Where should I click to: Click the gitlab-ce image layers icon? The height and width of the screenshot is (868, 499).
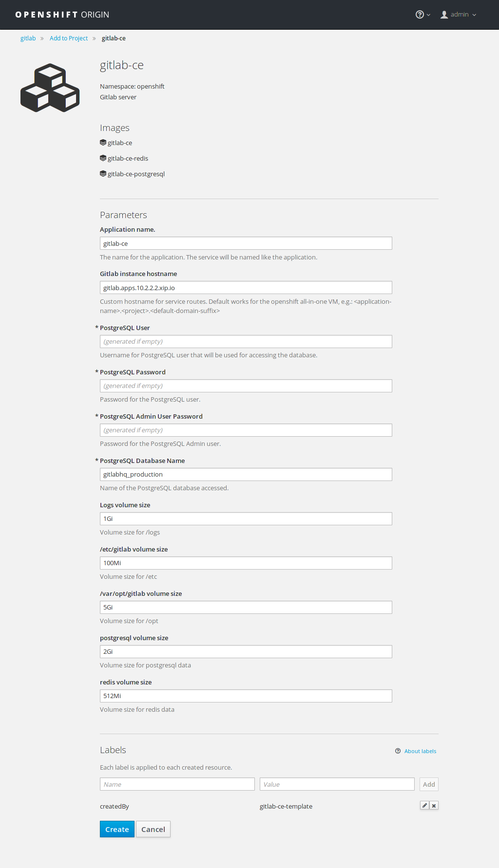[103, 142]
